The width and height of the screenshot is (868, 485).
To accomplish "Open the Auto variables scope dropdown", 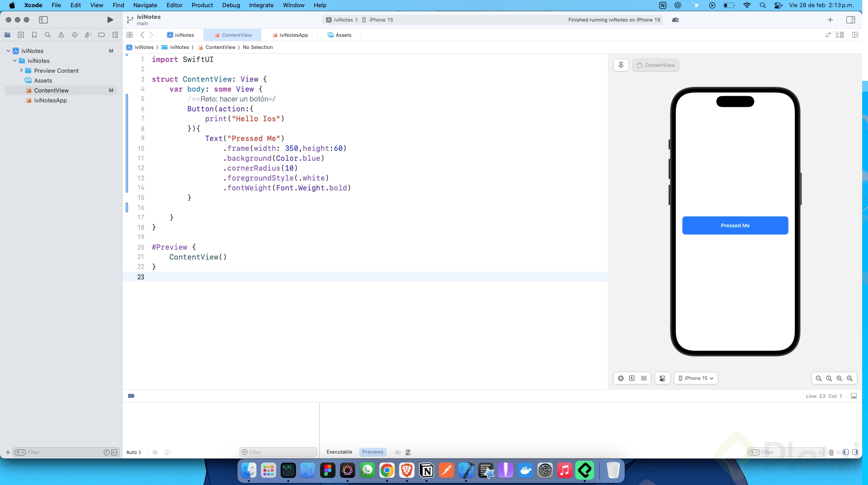I will point(134,452).
